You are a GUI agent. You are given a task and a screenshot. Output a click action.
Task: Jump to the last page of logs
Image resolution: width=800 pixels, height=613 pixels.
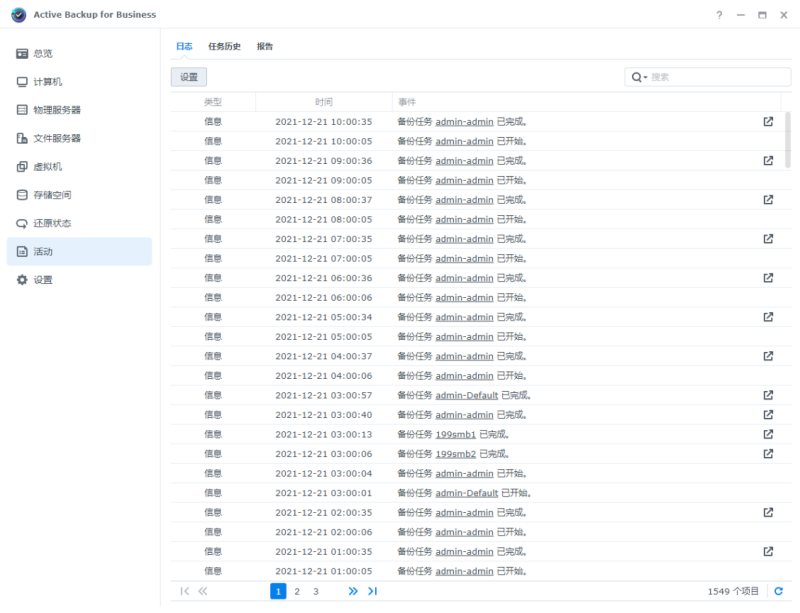click(372, 591)
